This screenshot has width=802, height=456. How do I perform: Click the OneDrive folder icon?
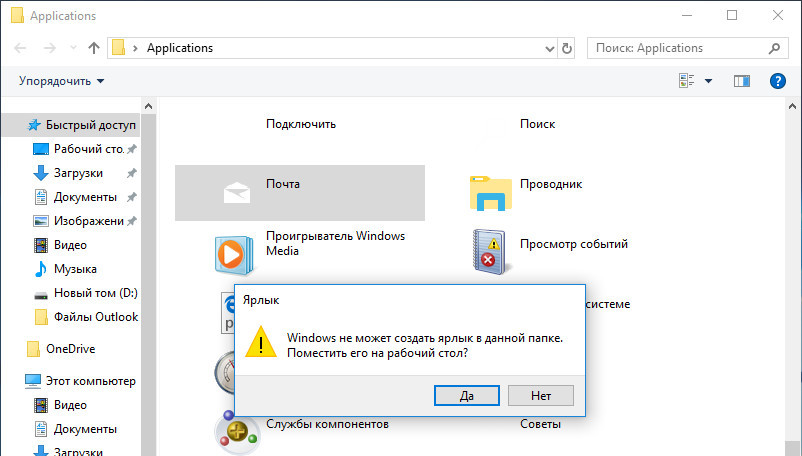[33, 349]
